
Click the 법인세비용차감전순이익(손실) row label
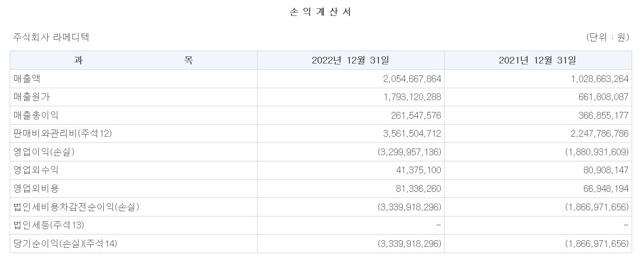76,207
